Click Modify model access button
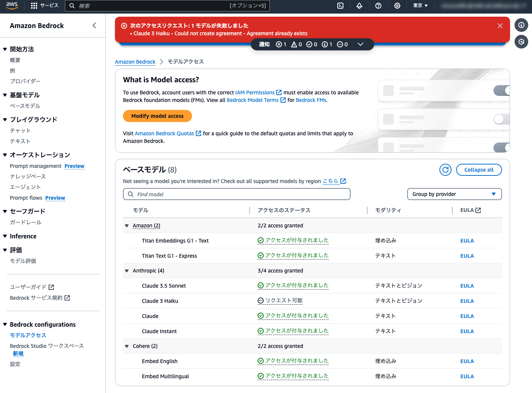The width and height of the screenshot is (532, 393). pyautogui.click(x=157, y=116)
